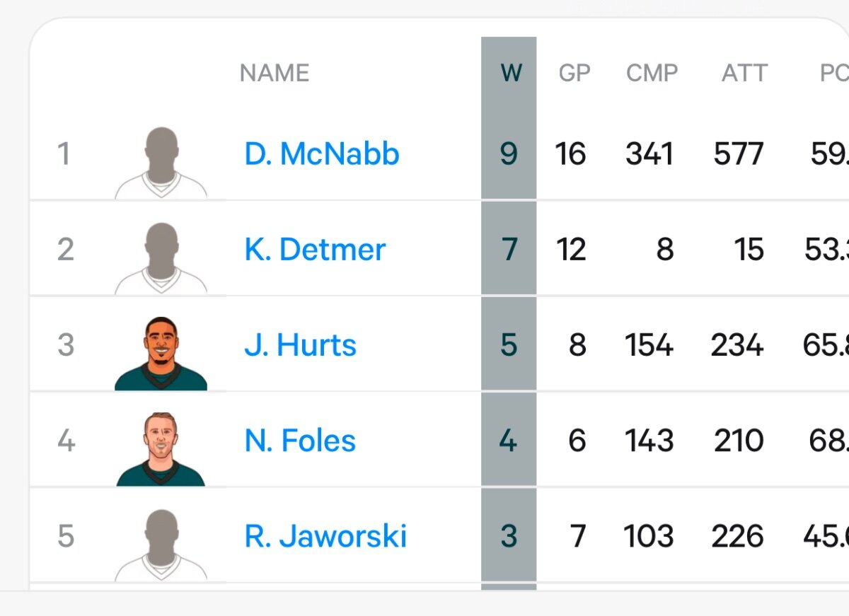Open K. Detmer player link
The width and height of the screenshot is (849, 616).
pos(315,250)
